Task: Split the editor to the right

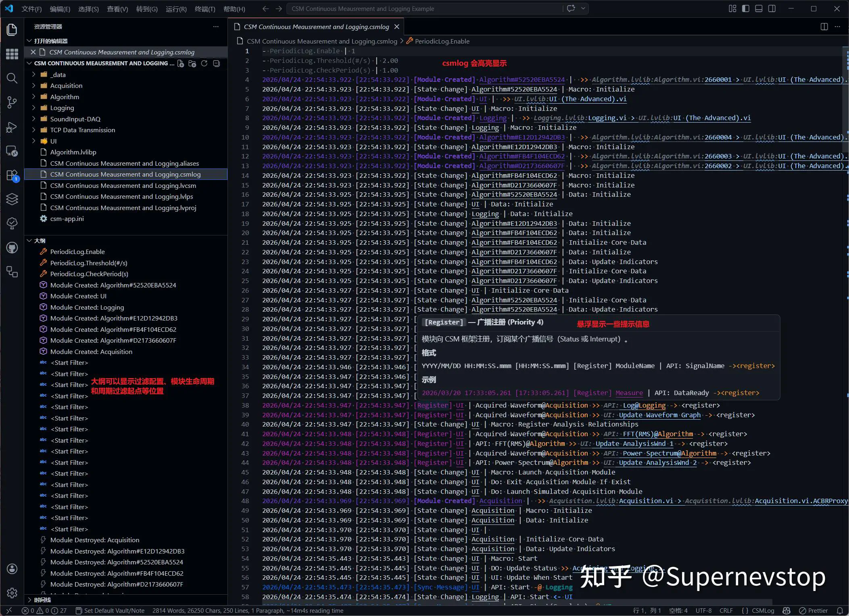Action: pyautogui.click(x=824, y=27)
